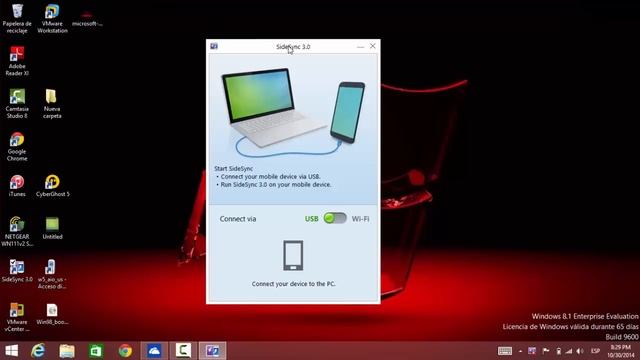Select the CyberGhost 5 desktop icon
The width and height of the screenshot is (640, 360).
pyautogui.click(x=52, y=186)
